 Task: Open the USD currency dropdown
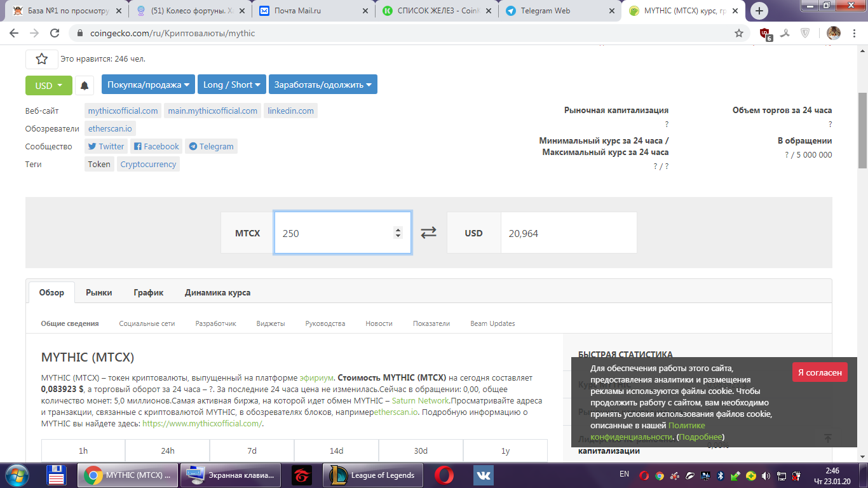pos(49,85)
